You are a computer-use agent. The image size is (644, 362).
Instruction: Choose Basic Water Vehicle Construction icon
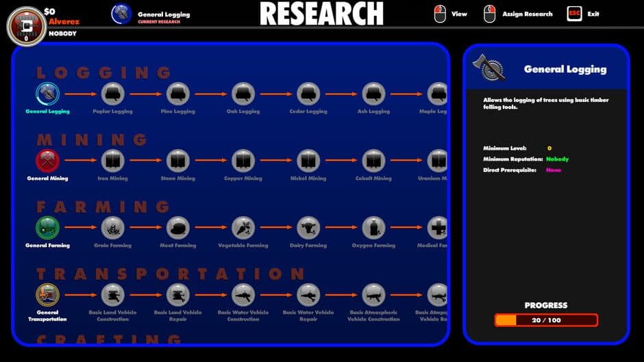(x=243, y=295)
